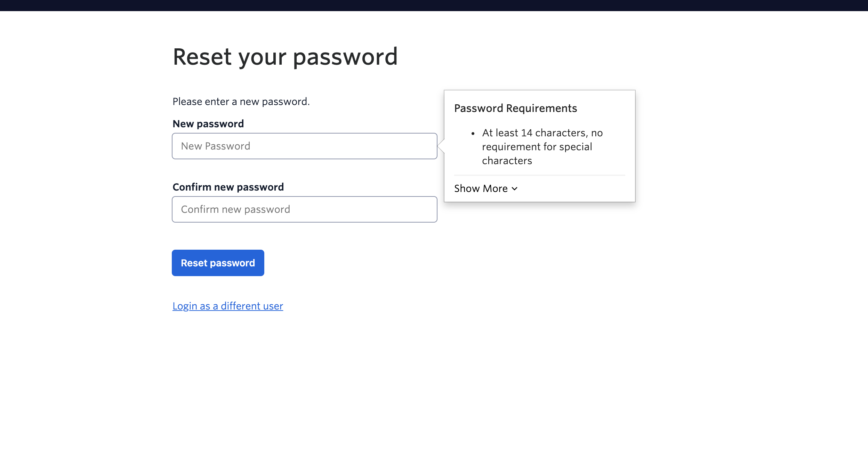Viewport: 868px width, 466px height.
Task: Open additional password requirement details
Action: (486, 188)
